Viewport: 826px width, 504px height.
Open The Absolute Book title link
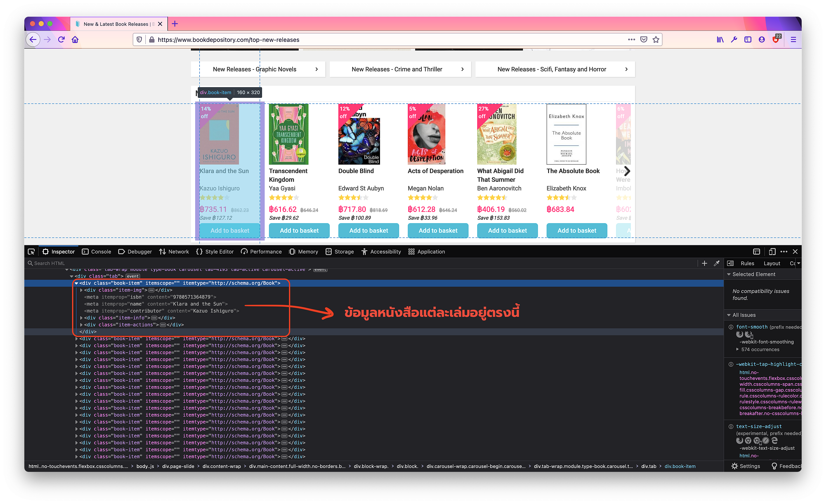573,171
